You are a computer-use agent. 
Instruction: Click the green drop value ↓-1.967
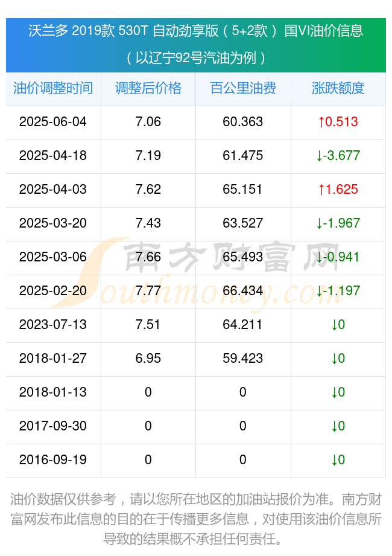(338, 223)
